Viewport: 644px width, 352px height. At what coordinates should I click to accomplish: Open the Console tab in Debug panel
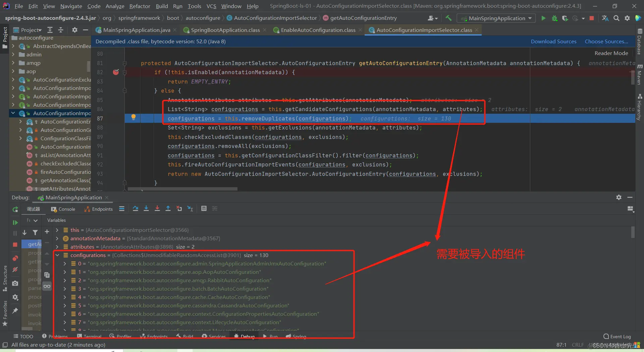(63, 209)
